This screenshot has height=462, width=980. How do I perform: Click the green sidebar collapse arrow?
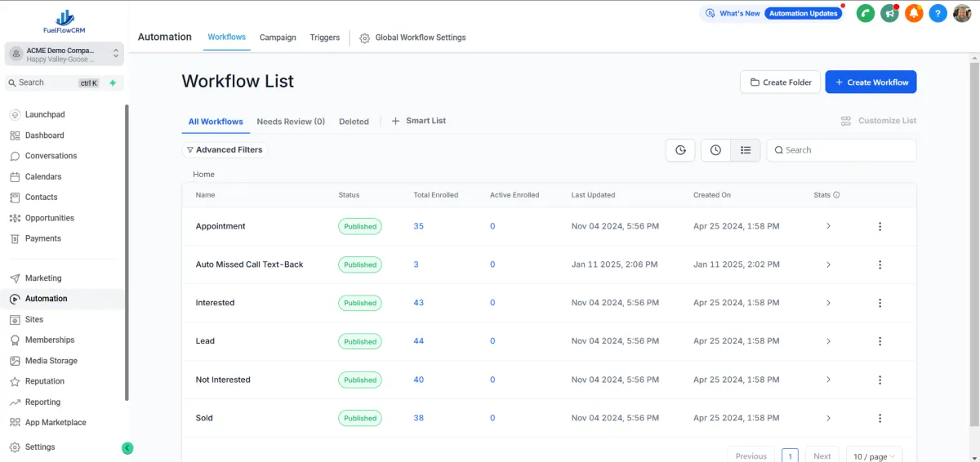[127, 447]
